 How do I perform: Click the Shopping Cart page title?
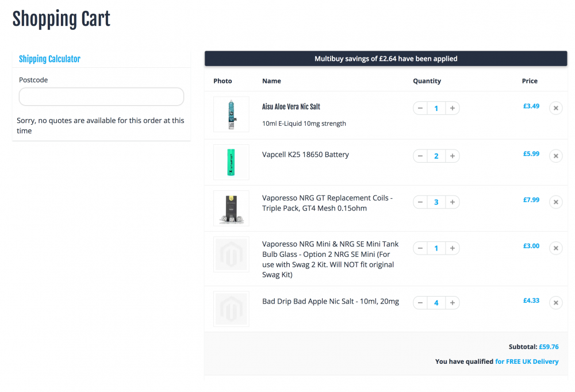coord(62,19)
